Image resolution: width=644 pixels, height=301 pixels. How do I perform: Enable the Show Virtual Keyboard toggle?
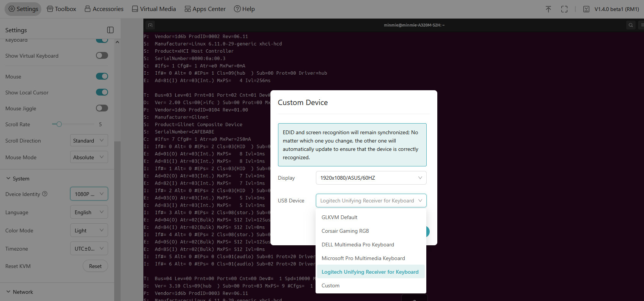coord(102,56)
